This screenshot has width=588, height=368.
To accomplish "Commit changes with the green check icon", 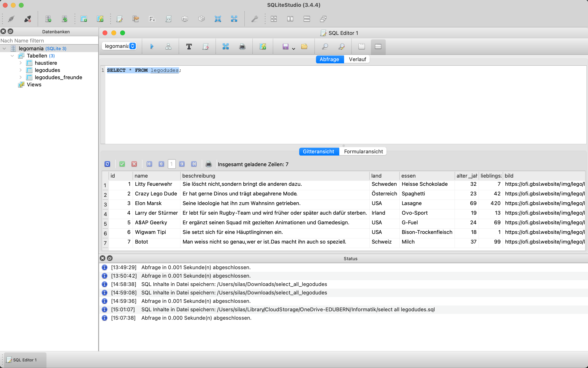I will pyautogui.click(x=122, y=164).
